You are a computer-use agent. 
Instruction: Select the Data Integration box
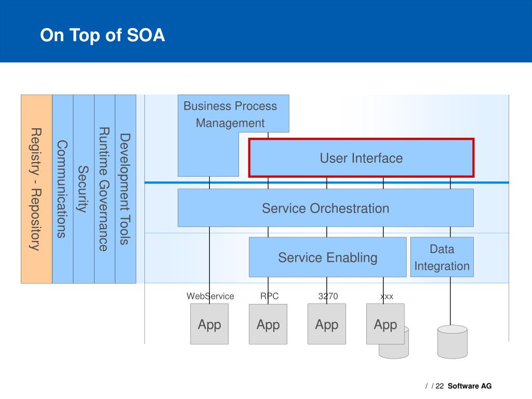tap(442, 257)
